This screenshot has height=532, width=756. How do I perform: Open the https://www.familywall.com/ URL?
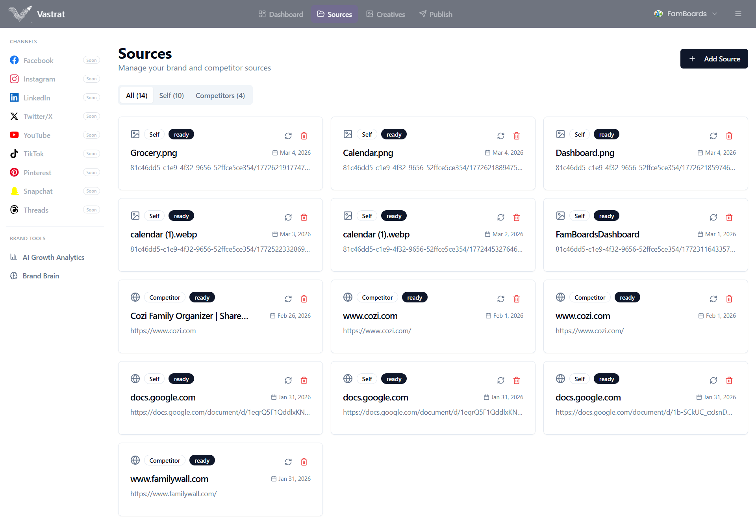point(174,494)
